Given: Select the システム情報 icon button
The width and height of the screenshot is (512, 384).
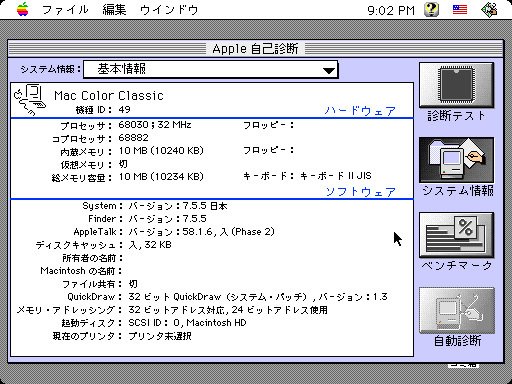Looking at the screenshot, I should coord(456,160).
